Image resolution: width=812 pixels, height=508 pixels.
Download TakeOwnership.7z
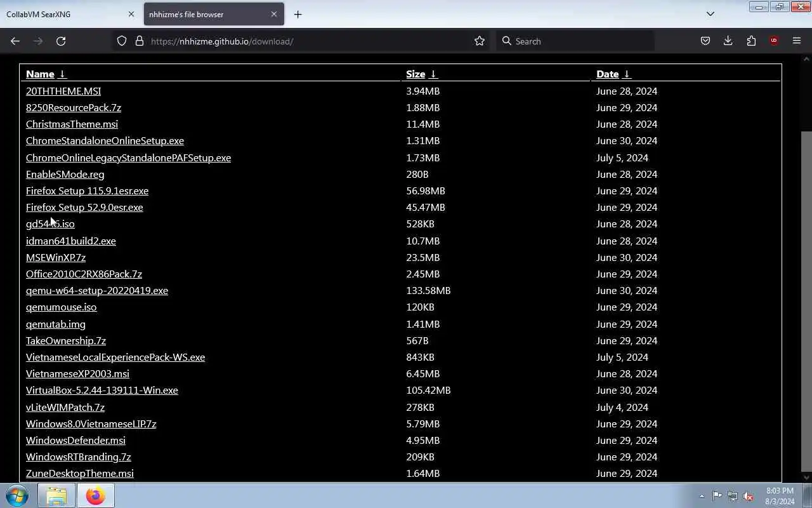pos(66,340)
